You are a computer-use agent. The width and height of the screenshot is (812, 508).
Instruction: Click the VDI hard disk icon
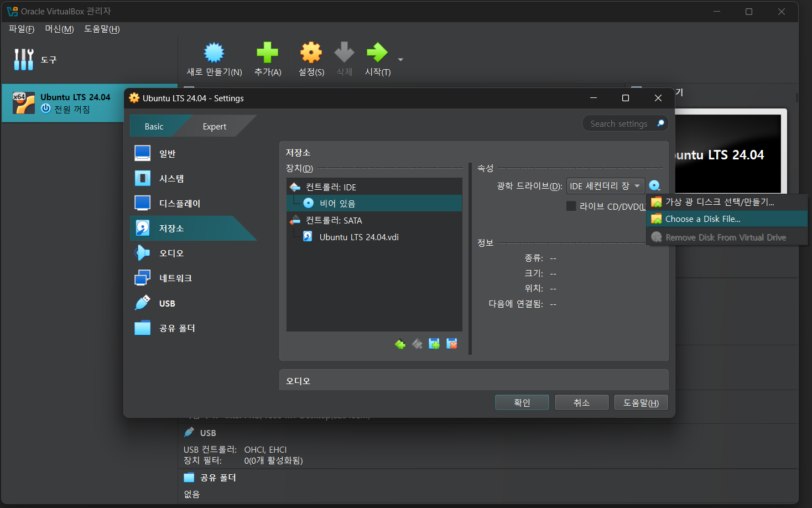[x=308, y=236]
